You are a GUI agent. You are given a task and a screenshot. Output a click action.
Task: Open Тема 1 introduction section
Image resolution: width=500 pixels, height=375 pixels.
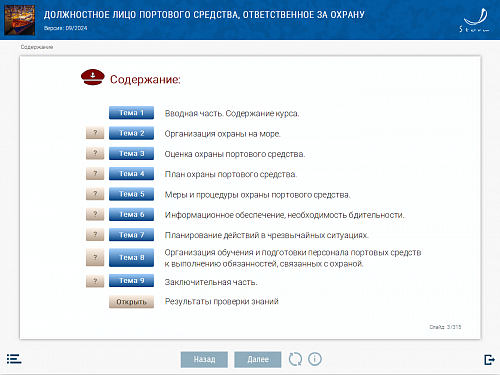click(x=131, y=113)
